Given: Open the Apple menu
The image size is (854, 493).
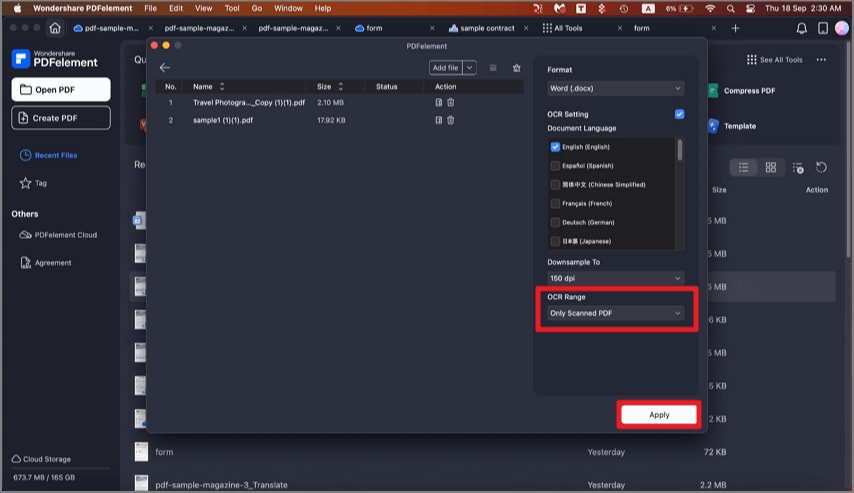Looking at the screenshot, I should 17,8.
